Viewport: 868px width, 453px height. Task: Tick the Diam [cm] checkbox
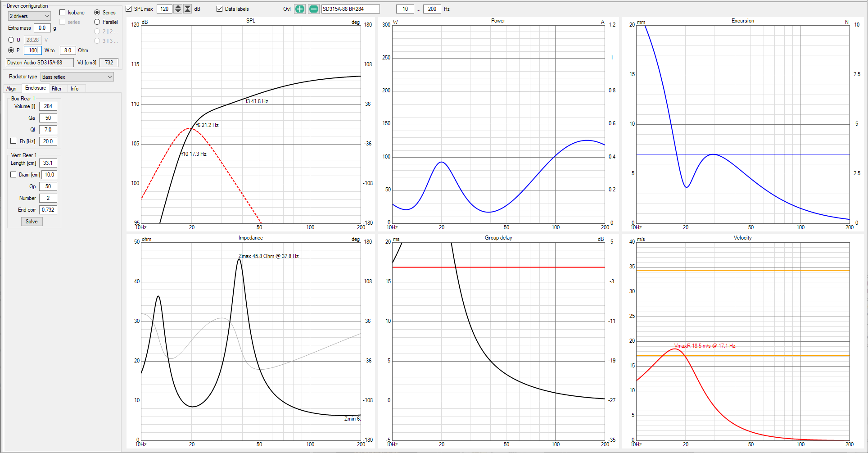14,174
